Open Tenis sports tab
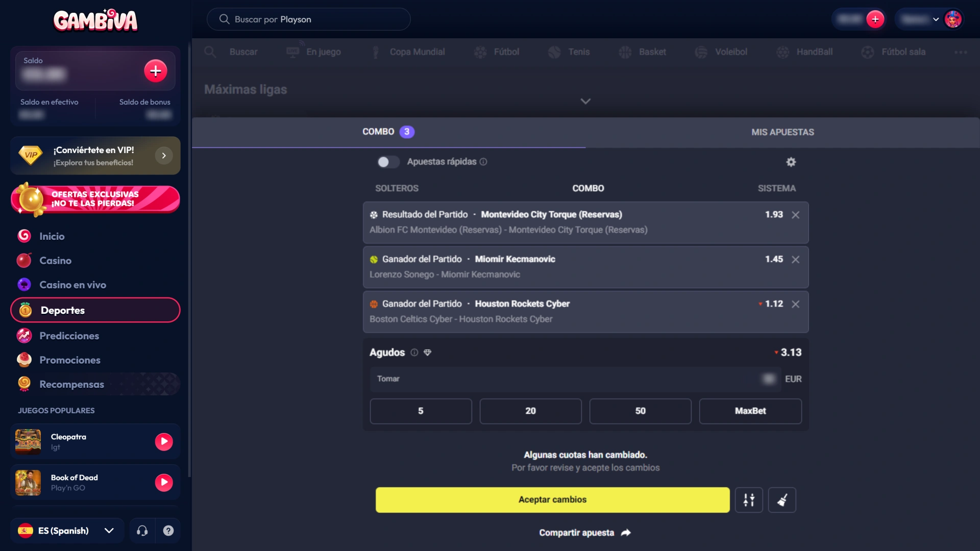 569,52
